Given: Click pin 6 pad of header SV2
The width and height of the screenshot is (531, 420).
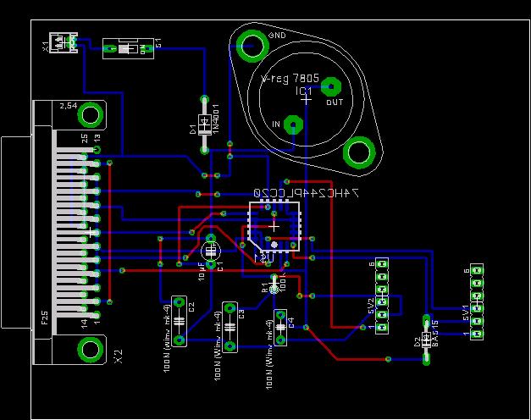Looking at the screenshot, I should [382, 263].
